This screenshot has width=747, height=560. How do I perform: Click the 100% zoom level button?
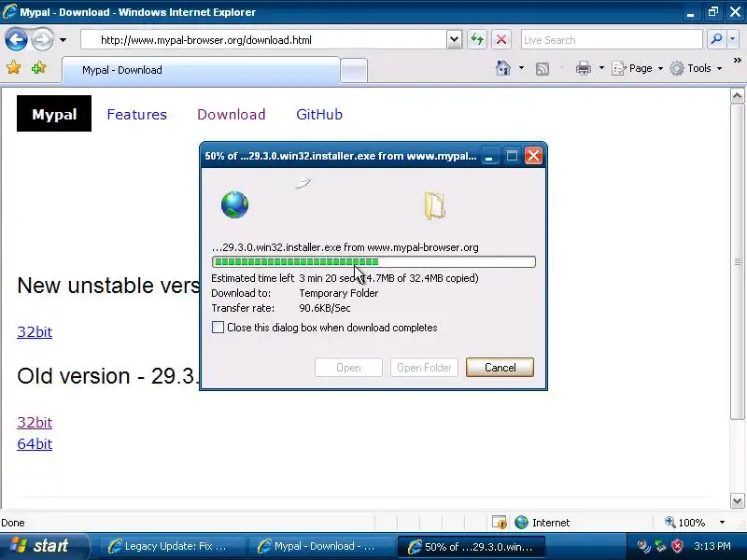point(685,523)
